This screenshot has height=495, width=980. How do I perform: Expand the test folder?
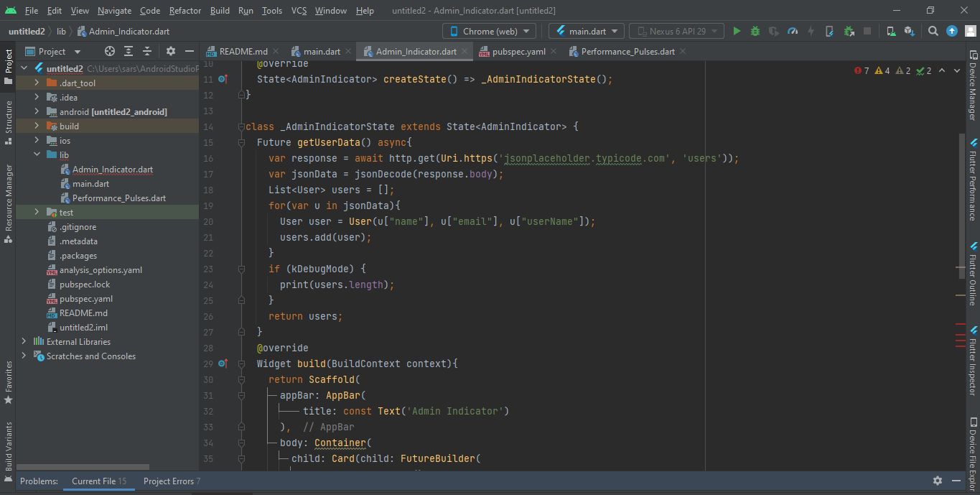[x=37, y=213]
